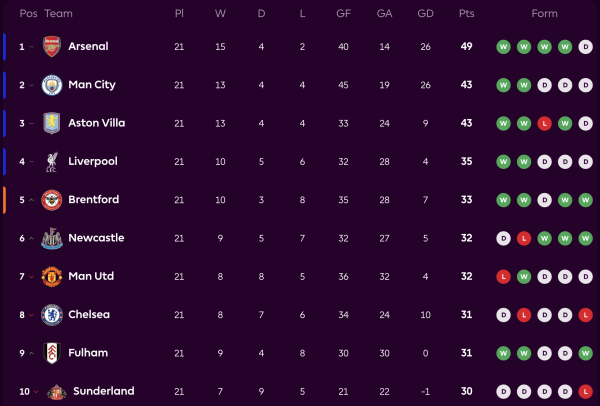600x406 pixels.
Task: Click Man Utd's red loss form badge
Action: click(x=503, y=276)
